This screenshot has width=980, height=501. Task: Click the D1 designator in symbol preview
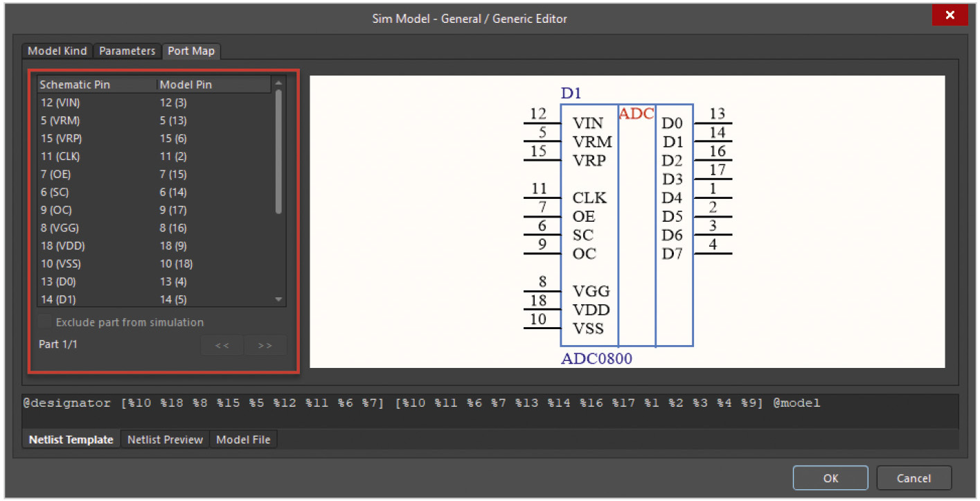tap(571, 94)
